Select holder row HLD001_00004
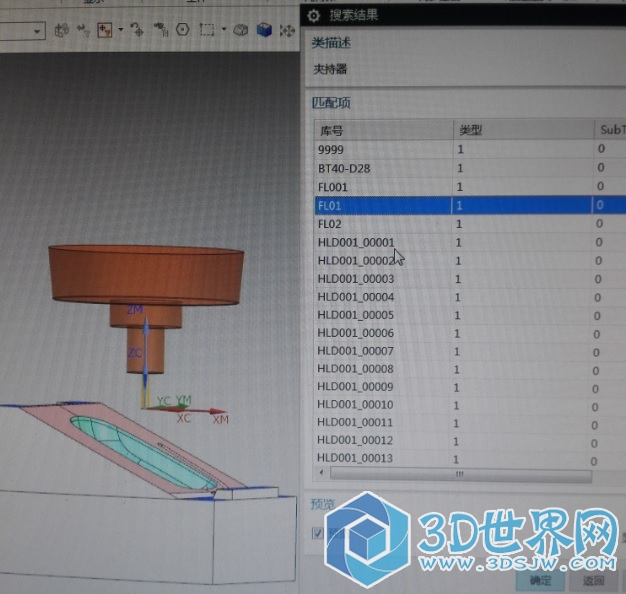 [470, 297]
